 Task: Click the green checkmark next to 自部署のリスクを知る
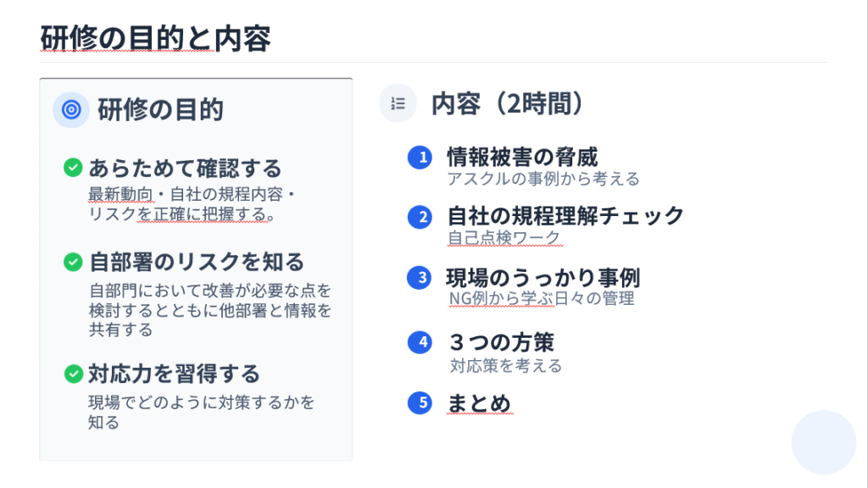click(x=73, y=262)
